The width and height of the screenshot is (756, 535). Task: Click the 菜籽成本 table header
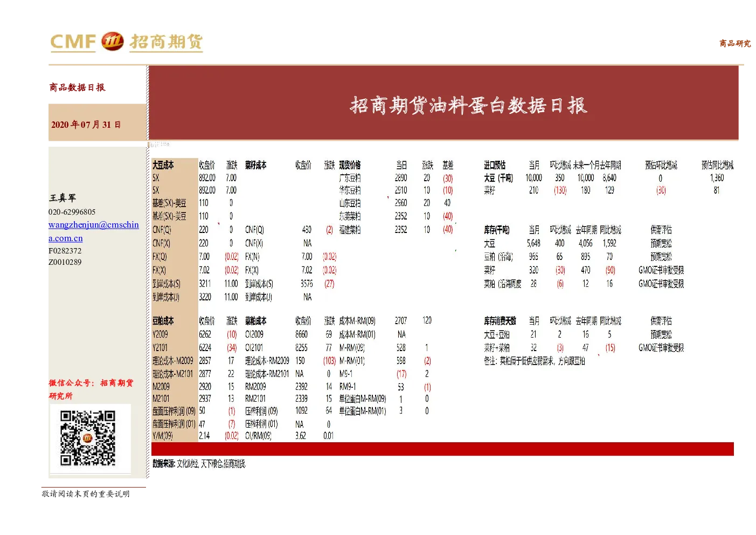(x=256, y=165)
